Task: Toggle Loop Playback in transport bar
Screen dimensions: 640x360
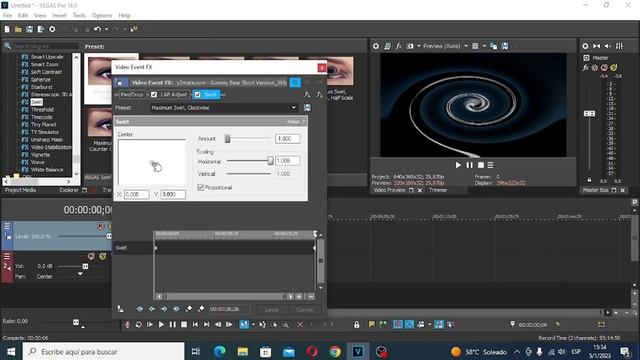Action: 138,324
